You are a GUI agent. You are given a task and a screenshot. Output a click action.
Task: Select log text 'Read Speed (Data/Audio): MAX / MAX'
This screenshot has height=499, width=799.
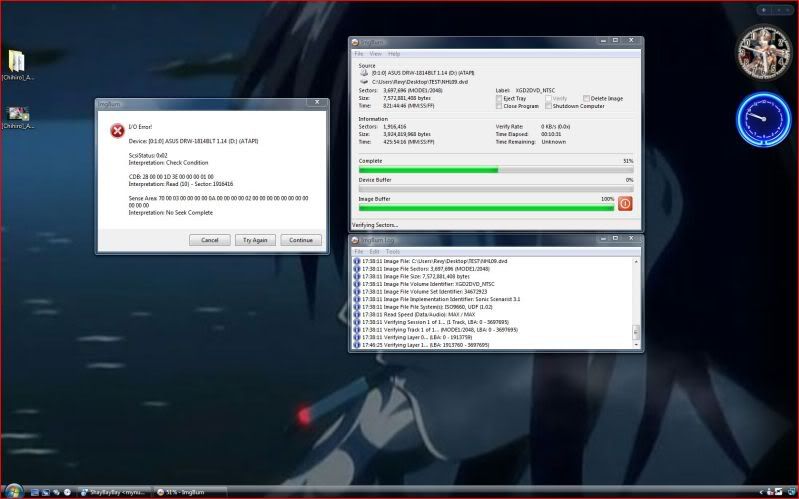pyautogui.click(x=429, y=314)
